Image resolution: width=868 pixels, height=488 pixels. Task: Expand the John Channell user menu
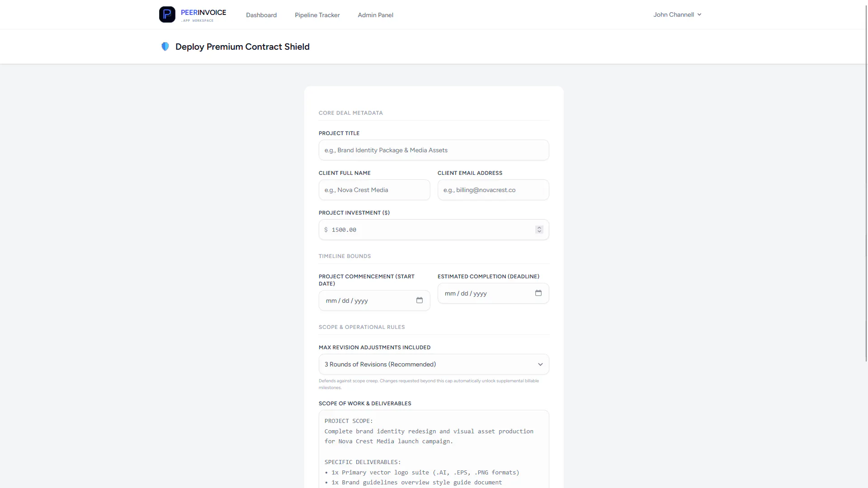click(x=677, y=14)
